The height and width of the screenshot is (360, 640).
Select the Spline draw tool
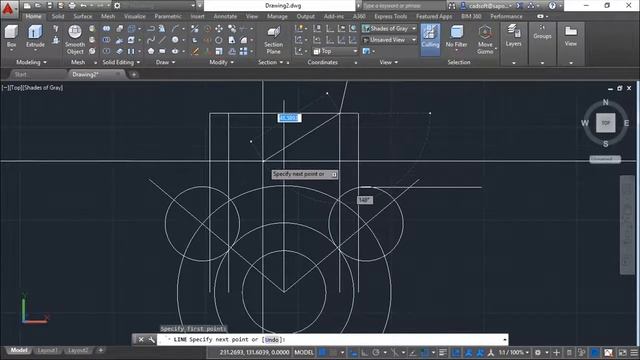tap(151, 40)
